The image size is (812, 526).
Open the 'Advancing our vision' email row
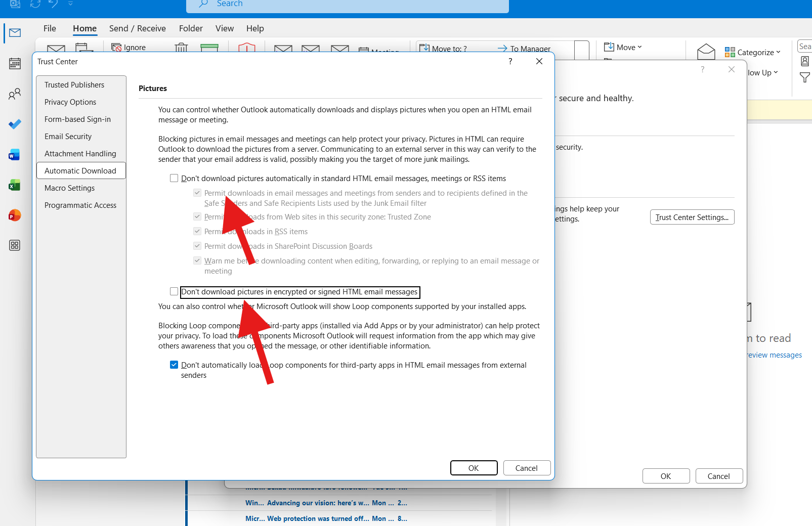pyautogui.click(x=339, y=503)
